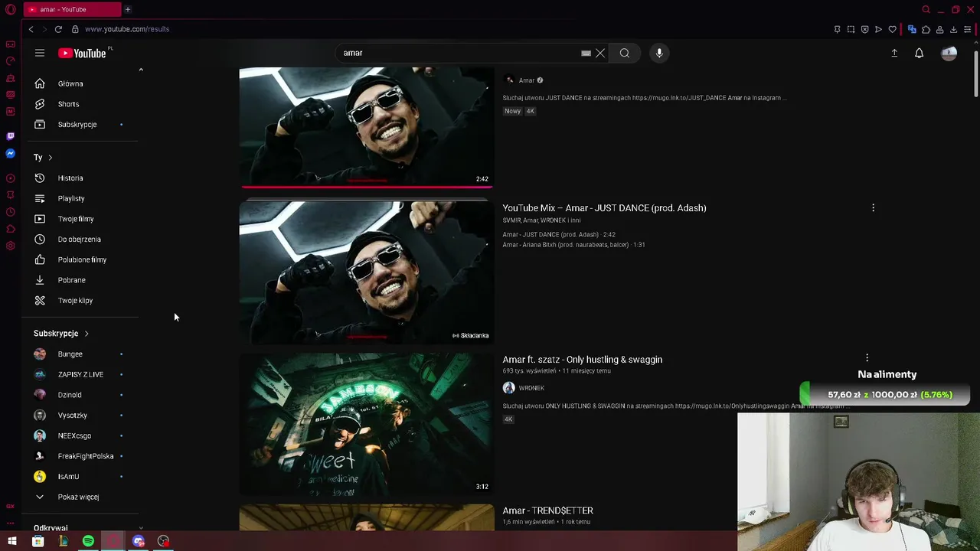Screen dimensions: 980x551
Task: Open Opera easy setup sliders icon
Action: point(968,29)
